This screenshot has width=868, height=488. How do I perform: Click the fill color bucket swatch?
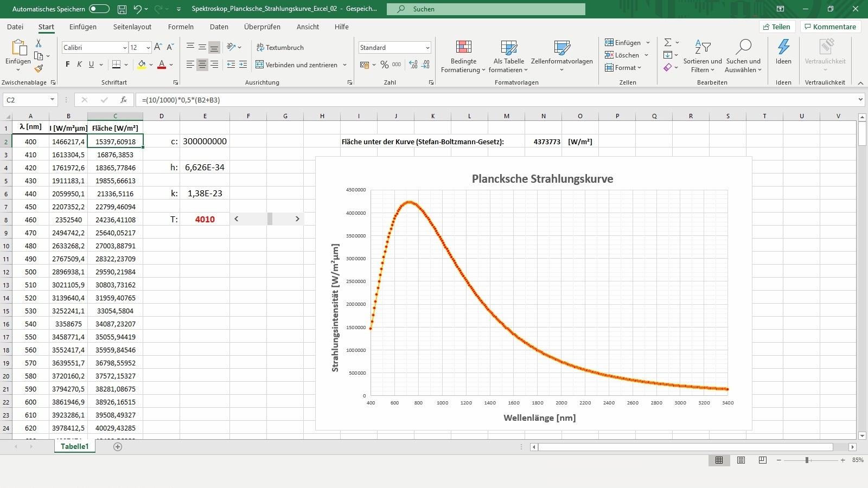(142, 65)
